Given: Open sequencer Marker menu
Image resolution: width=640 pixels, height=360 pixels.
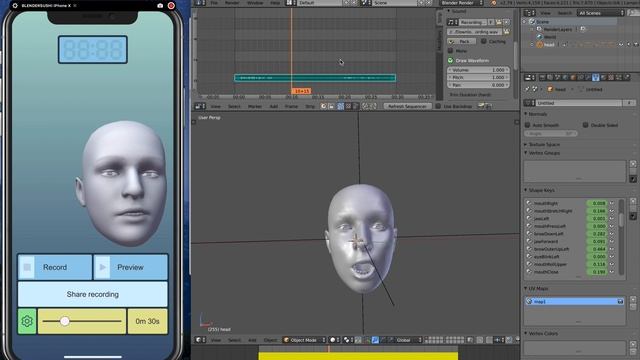Looking at the screenshot, I should [x=255, y=106].
